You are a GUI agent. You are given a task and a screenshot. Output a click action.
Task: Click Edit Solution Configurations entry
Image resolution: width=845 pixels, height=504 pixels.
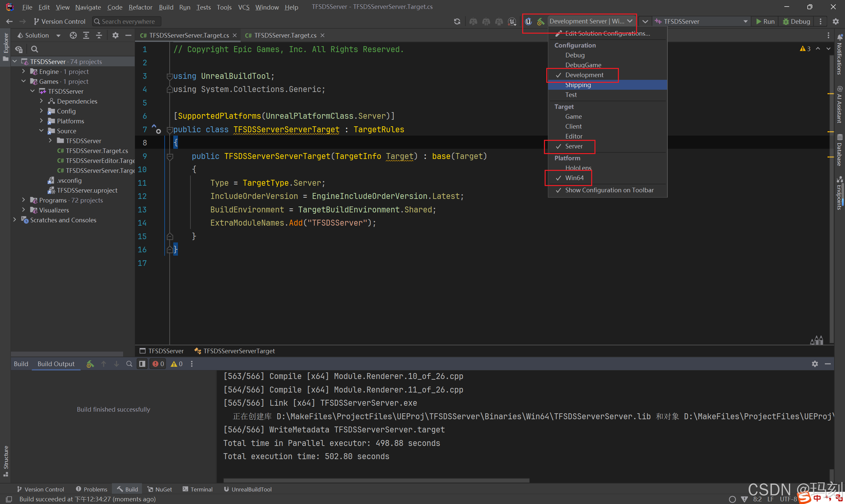(607, 33)
